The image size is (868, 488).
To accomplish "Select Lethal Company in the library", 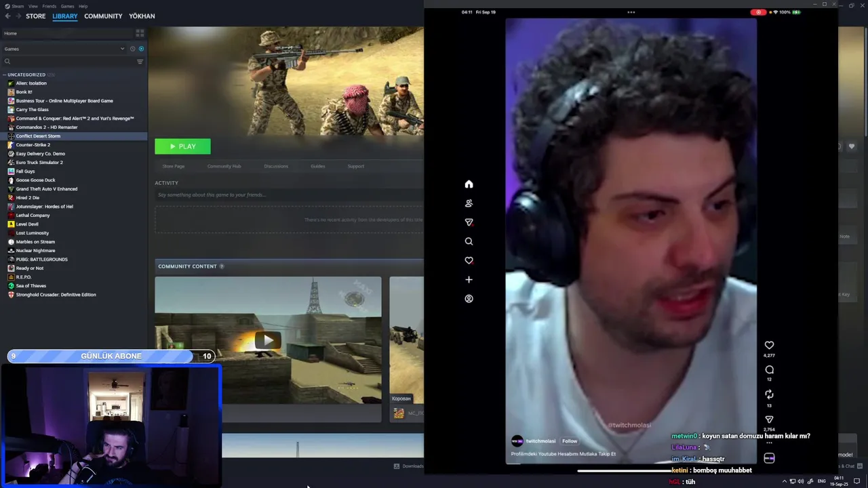I will pos(33,216).
